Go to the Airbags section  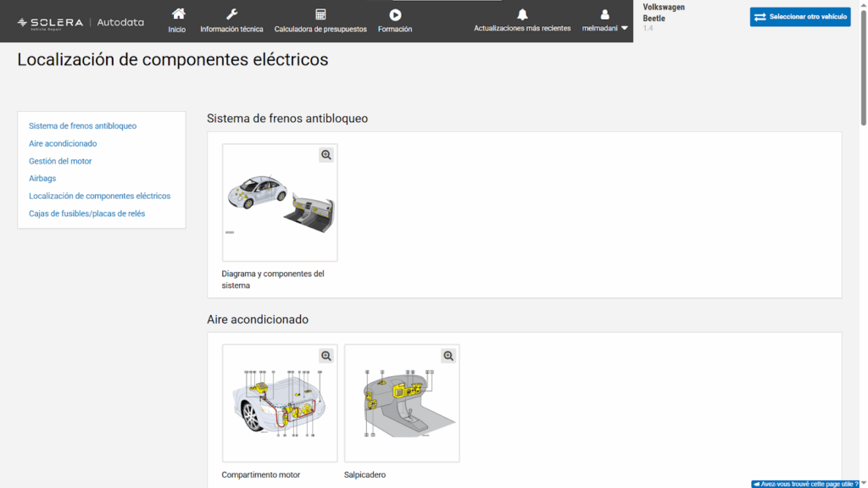(42, 178)
